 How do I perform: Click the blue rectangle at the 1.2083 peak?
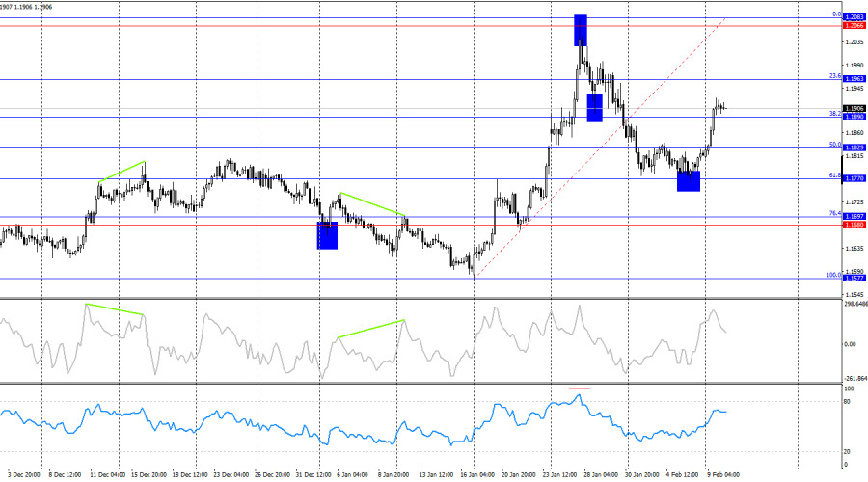pyautogui.click(x=580, y=30)
